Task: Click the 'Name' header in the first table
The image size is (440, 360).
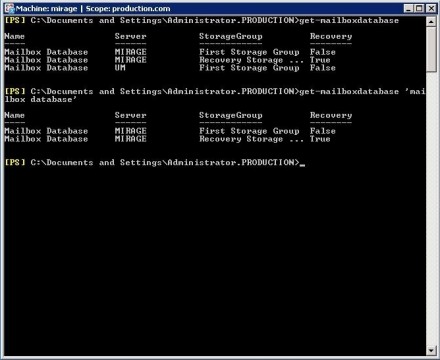Action: coord(14,36)
